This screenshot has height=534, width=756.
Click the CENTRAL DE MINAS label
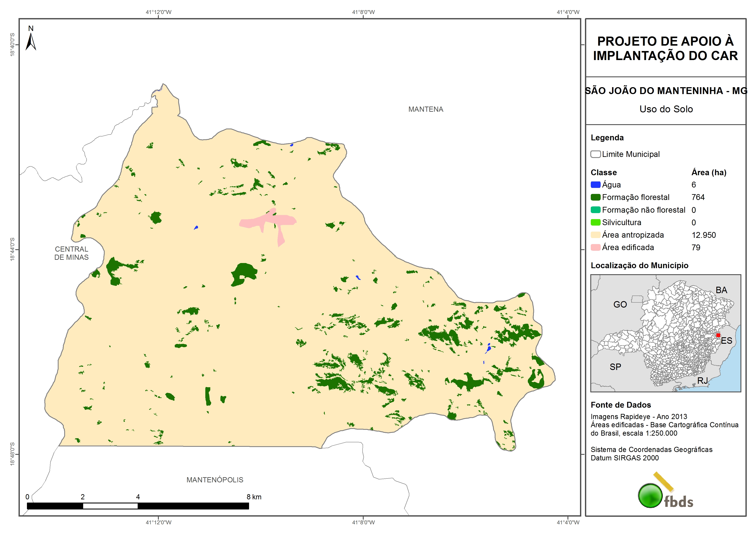(72, 253)
